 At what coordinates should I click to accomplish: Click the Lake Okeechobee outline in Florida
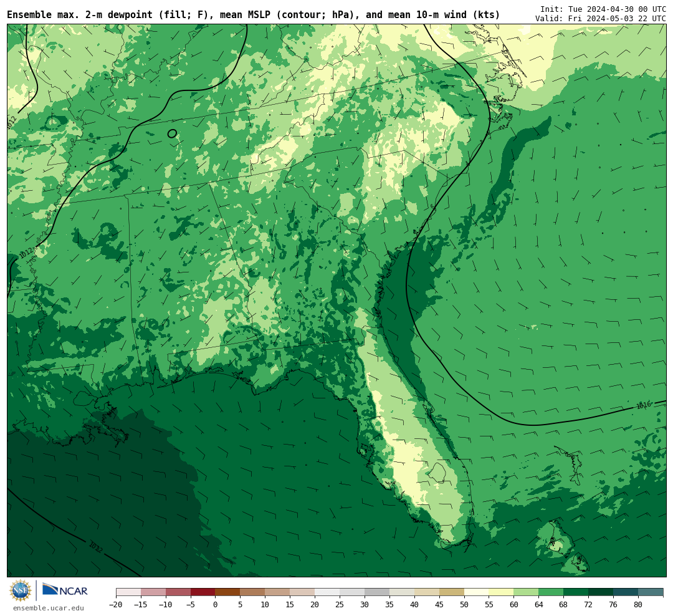(x=436, y=473)
